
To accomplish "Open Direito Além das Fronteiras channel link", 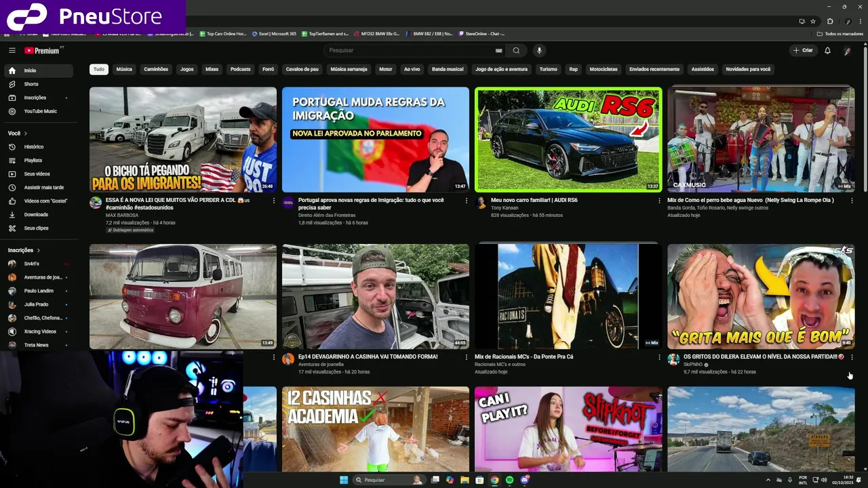I will [x=327, y=215].
